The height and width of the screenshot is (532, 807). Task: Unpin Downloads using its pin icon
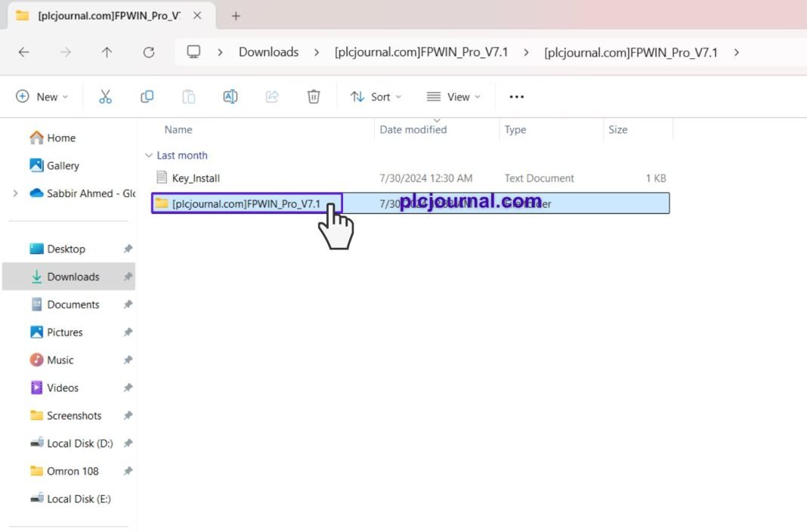click(x=128, y=277)
